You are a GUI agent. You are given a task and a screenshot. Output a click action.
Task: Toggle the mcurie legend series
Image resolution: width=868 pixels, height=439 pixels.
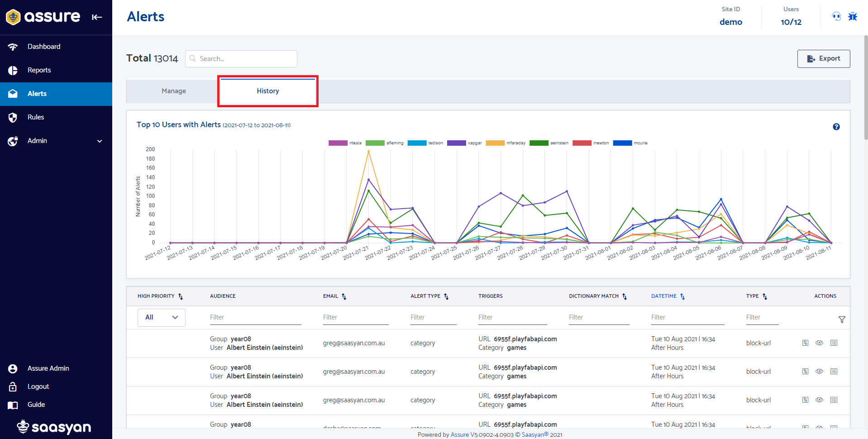point(630,143)
